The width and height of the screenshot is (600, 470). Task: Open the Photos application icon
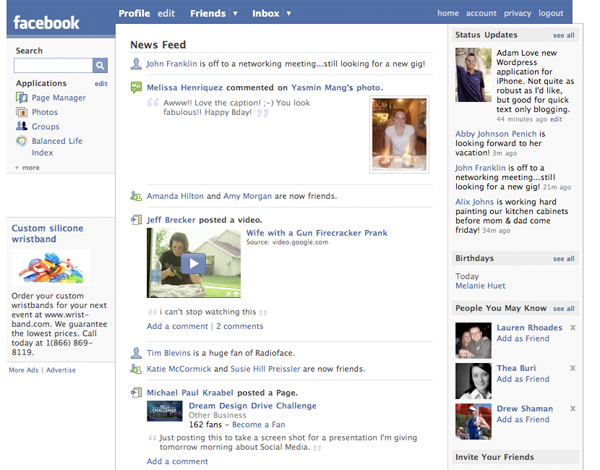pyautogui.click(x=21, y=112)
